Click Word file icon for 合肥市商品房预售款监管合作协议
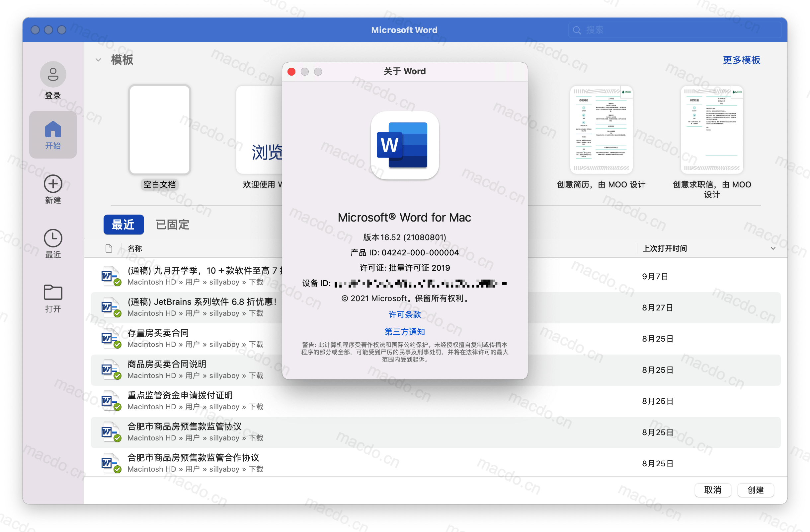The height and width of the screenshot is (532, 810). [111, 463]
